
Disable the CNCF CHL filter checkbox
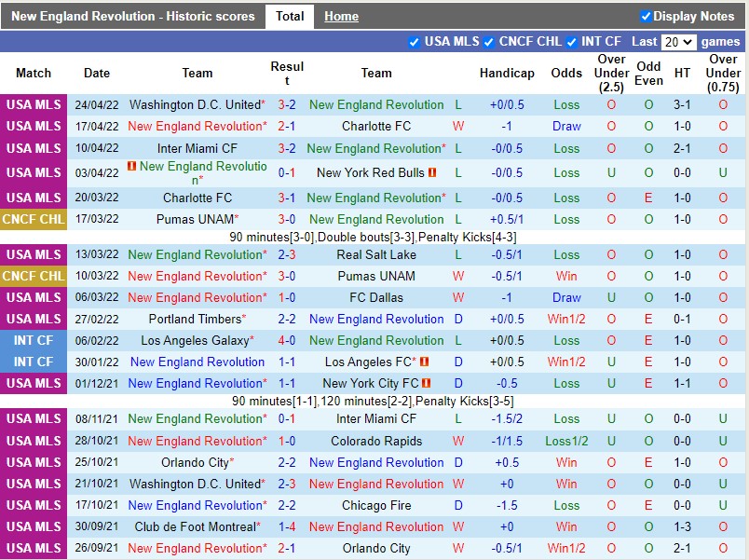point(489,42)
